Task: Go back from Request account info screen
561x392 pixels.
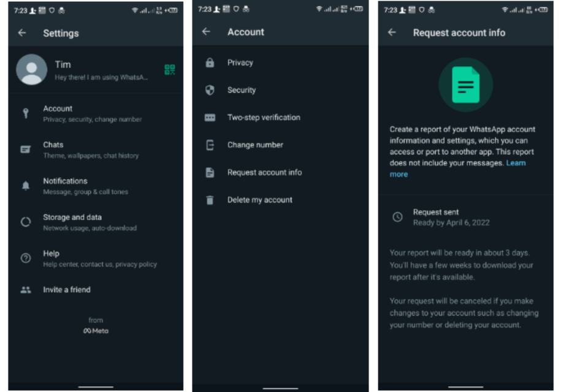Action: (392, 32)
